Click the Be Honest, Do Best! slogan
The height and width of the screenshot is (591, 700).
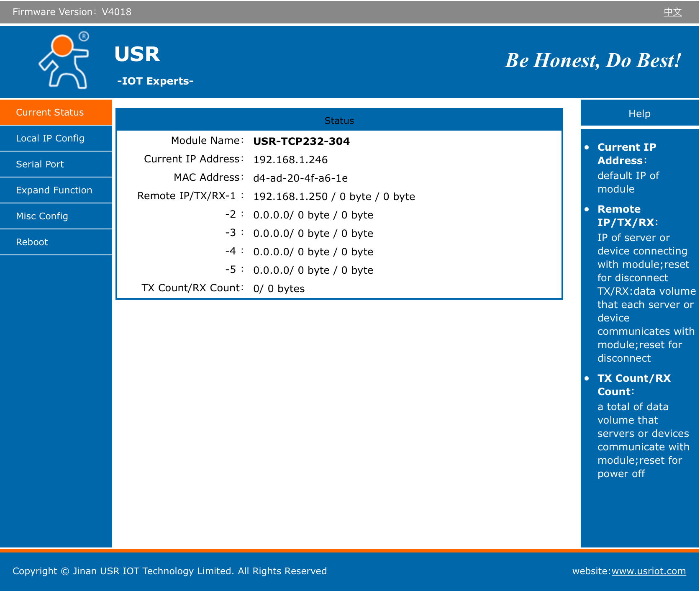[593, 60]
